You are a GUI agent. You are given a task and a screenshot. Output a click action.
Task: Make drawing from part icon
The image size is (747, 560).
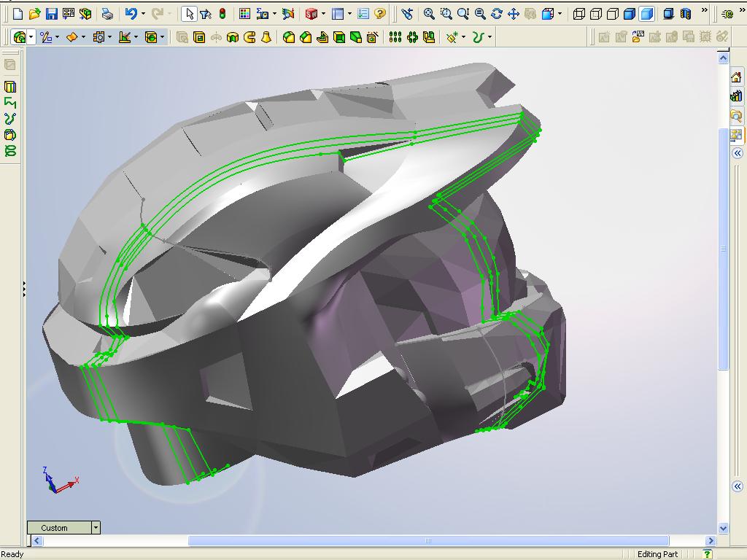(68, 14)
